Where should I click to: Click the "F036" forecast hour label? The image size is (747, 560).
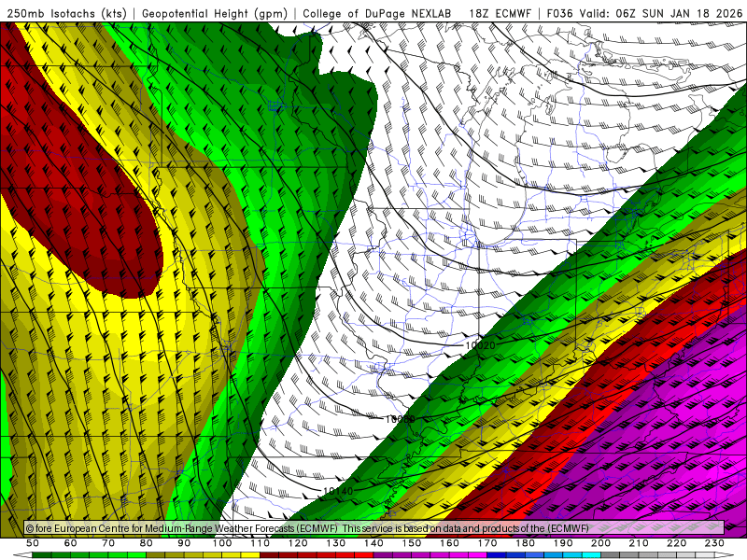coord(559,13)
